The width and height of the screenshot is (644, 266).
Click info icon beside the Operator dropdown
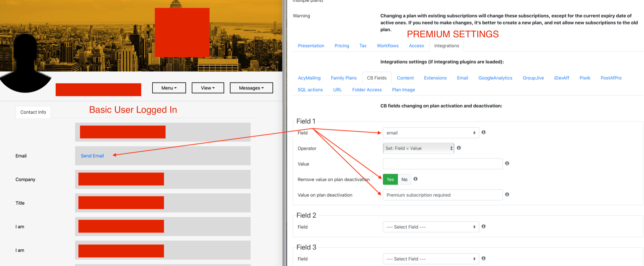pos(459,148)
